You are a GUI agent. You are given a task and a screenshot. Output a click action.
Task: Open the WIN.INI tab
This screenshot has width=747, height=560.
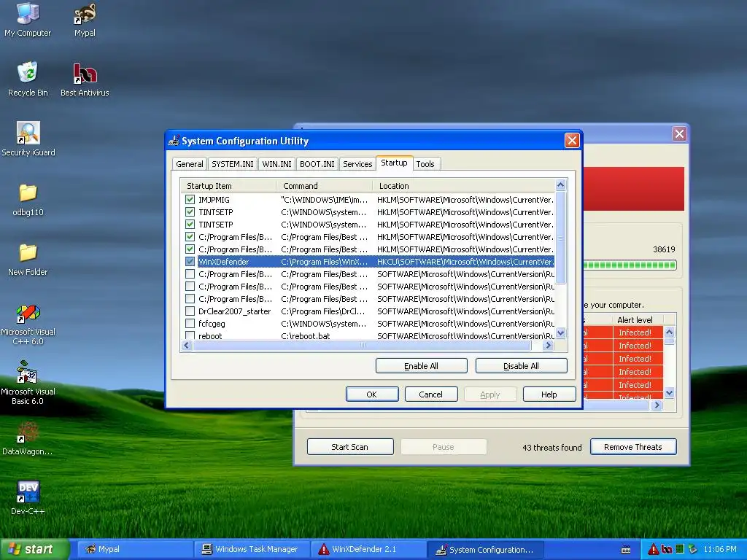click(x=276, y=164)
